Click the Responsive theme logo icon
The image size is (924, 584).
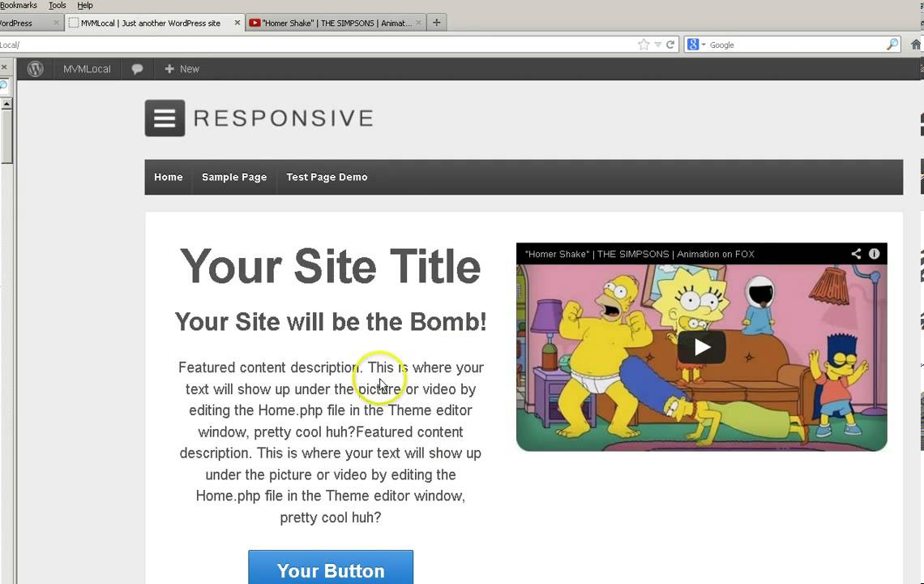point(165,118)
